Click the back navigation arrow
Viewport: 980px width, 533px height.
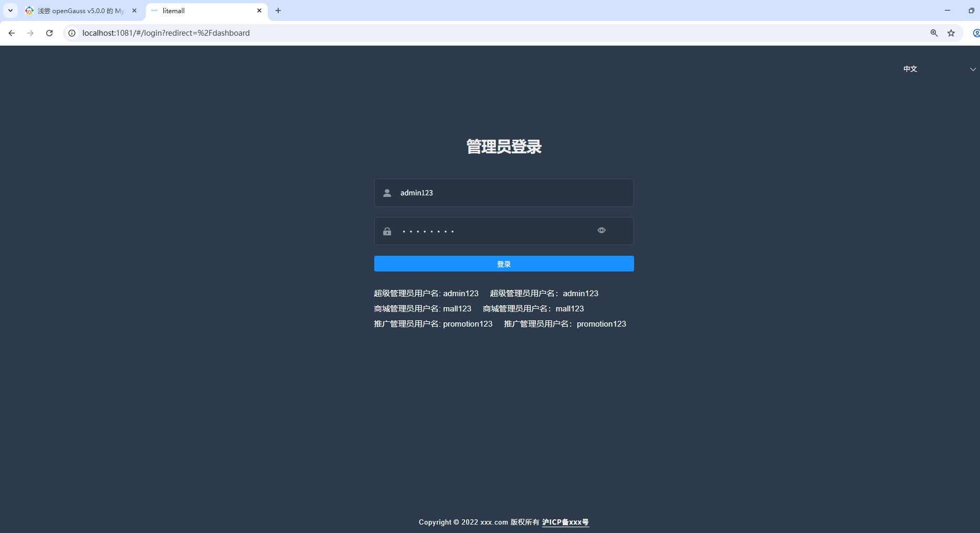pyautogui.click(x=12, y=33)
